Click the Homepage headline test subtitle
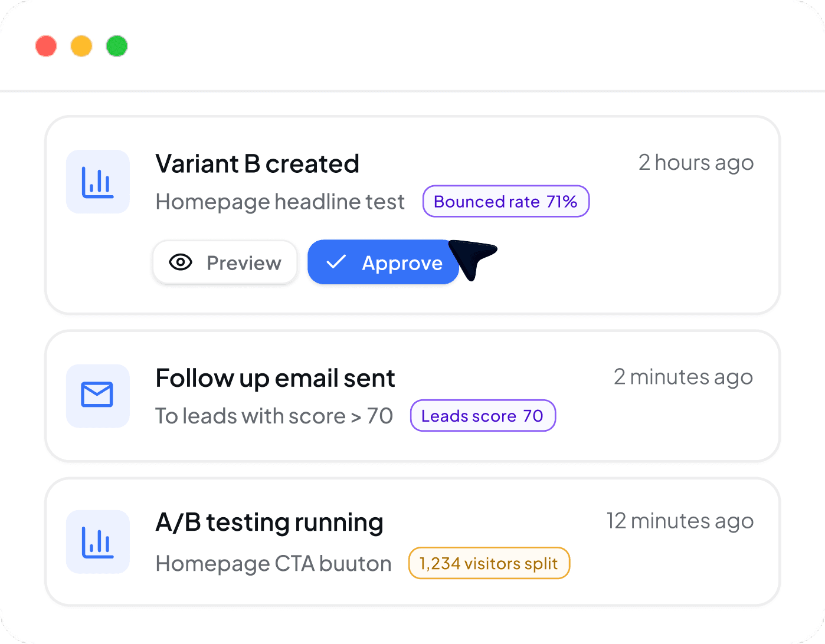Screen dimensions: 825x644 tap(280, 202)
